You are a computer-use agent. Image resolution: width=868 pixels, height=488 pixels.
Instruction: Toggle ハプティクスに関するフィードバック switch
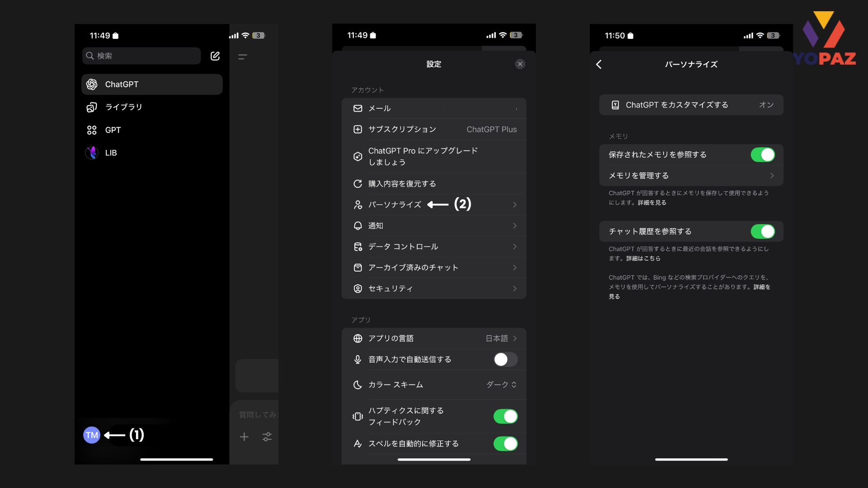click(505, 416)
